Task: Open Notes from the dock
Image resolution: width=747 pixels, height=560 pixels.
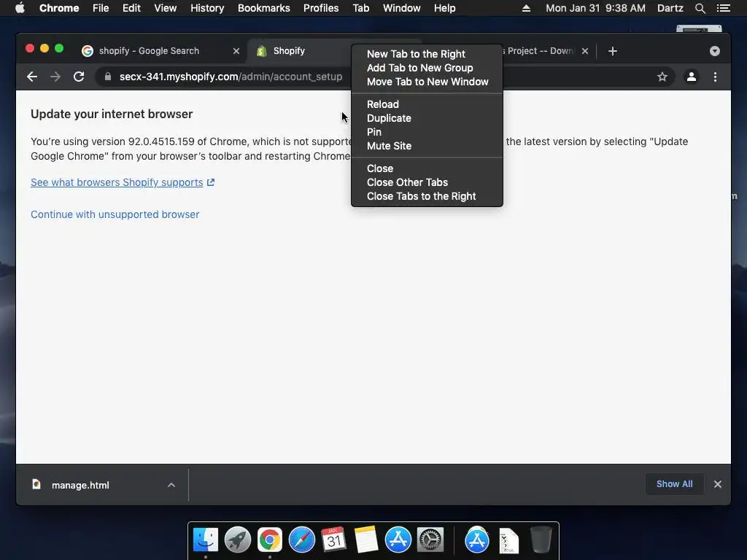Action: pos(366,540)
